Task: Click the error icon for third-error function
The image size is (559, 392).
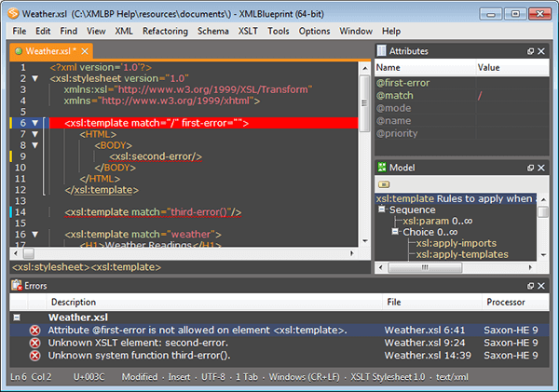Action: [35, 355]
